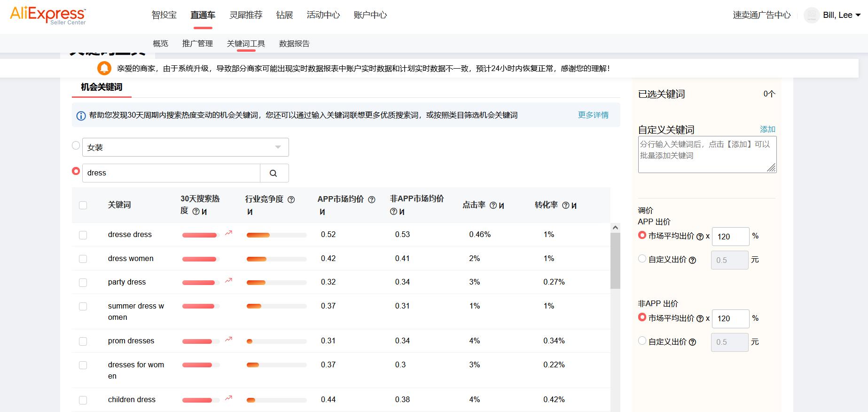Click 非APP market bid percentage field 120

(x=731, y=319)
